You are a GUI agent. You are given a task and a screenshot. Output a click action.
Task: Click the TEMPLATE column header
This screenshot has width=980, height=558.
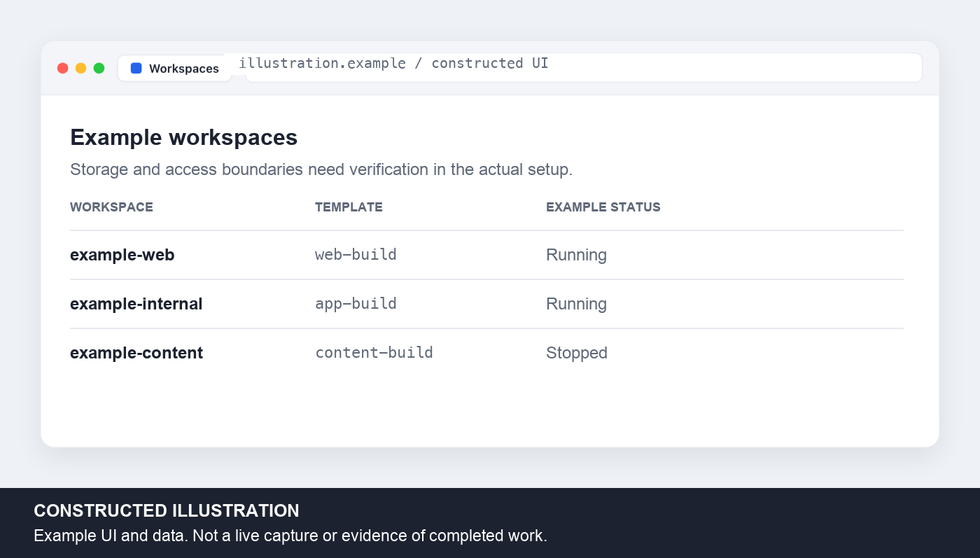pyautogui.click(x=349, y=207)
